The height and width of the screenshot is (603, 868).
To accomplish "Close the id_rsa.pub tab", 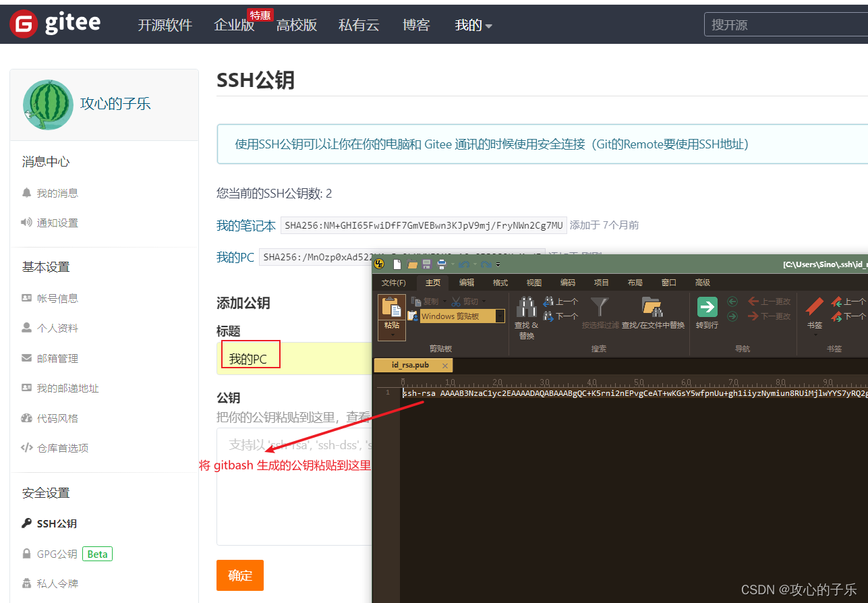I will (445, 365).
